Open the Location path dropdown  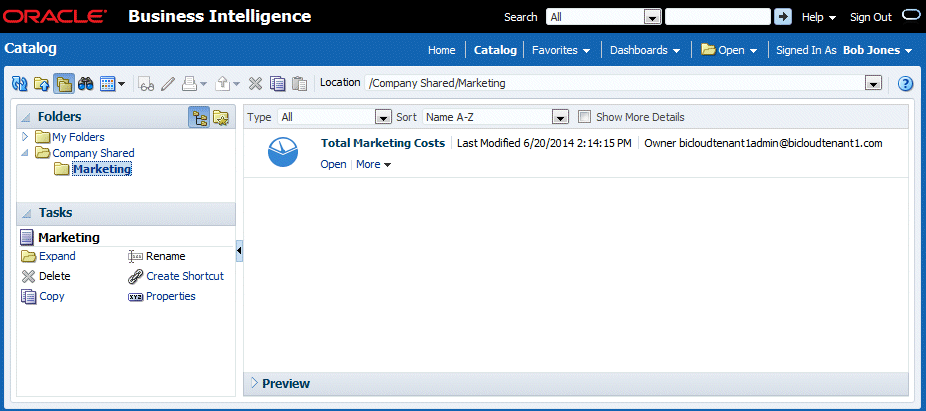click(873, 83)
